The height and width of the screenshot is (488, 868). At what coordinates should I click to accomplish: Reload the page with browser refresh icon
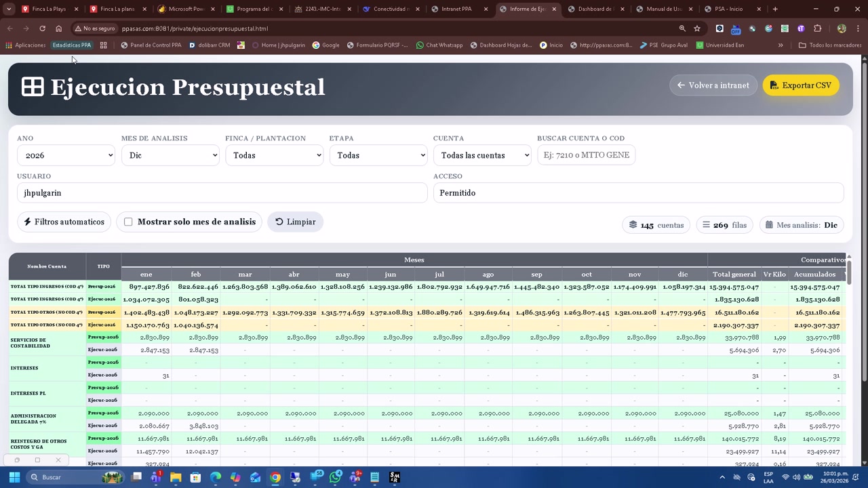point(42,28)
